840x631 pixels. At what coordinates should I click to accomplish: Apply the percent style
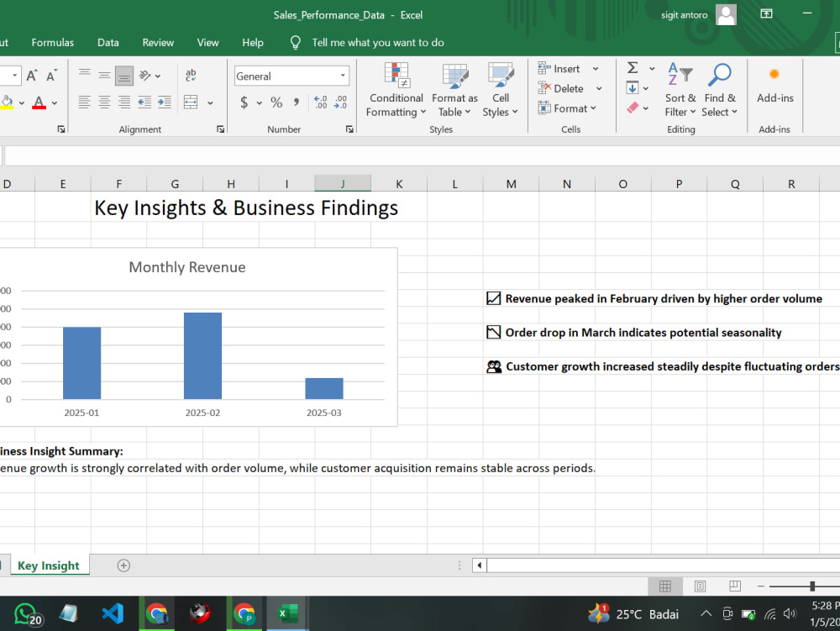tap(276, 102)
